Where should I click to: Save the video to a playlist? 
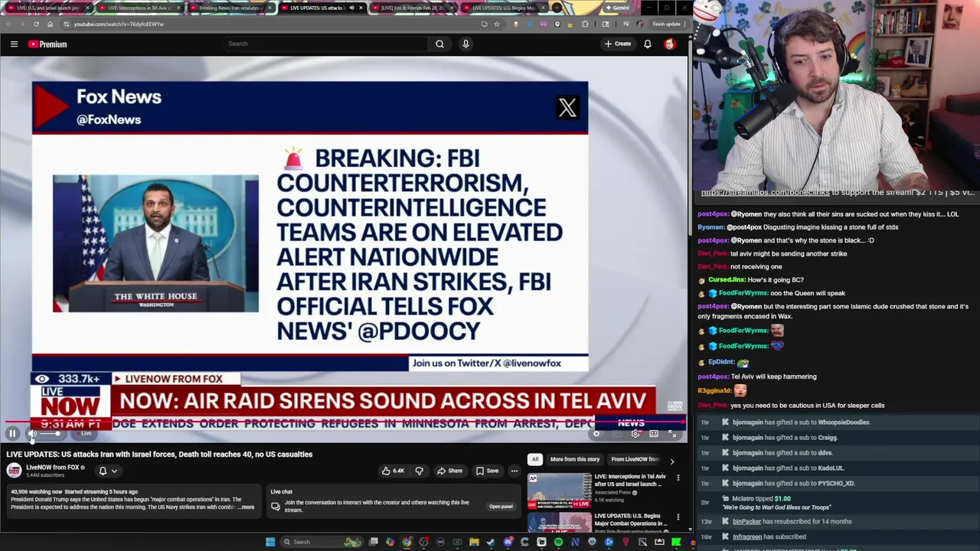click(x=487, y=471)
